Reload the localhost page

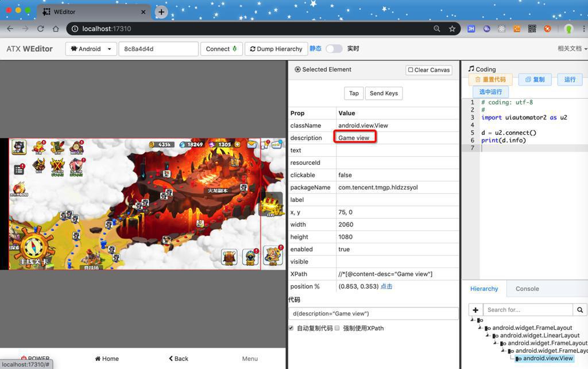[41, 29]
